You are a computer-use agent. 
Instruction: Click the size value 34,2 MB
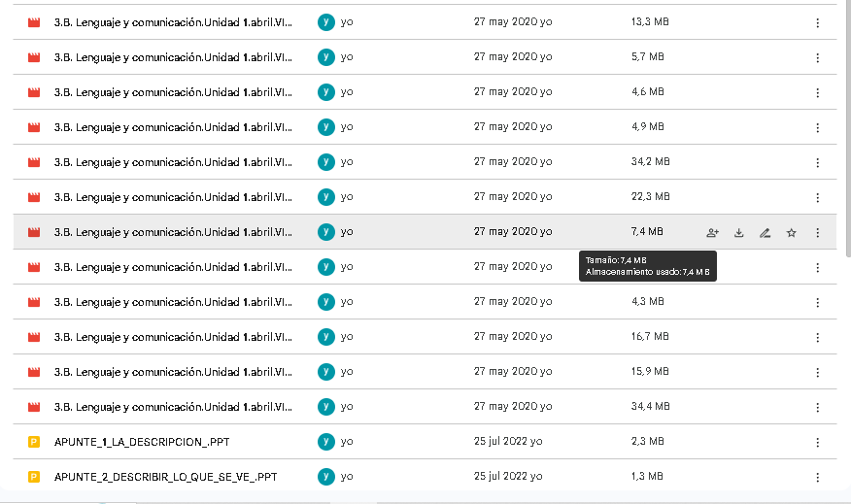click(650, 161)
